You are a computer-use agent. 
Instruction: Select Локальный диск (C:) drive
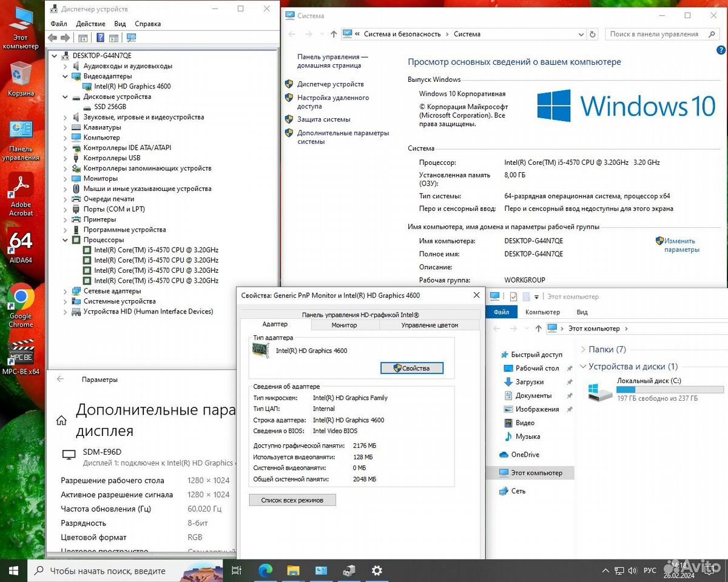click(x=655, y=390)
